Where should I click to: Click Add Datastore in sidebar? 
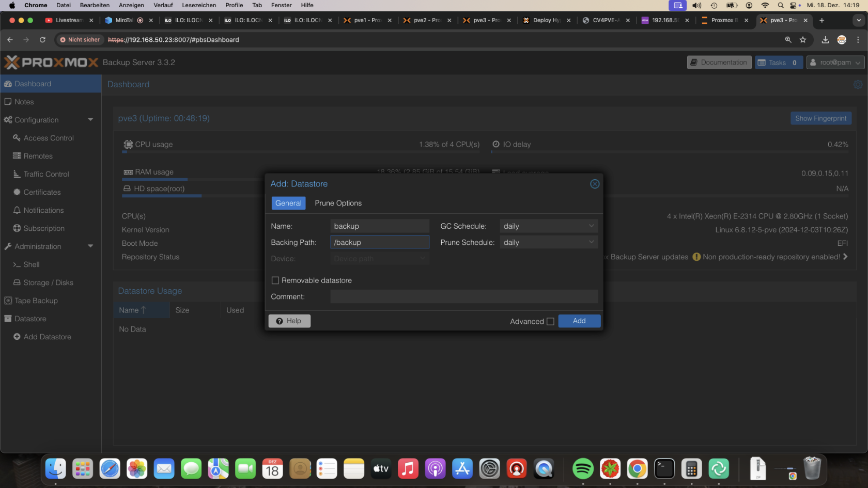pyautogui.click(x=51, y=337)
